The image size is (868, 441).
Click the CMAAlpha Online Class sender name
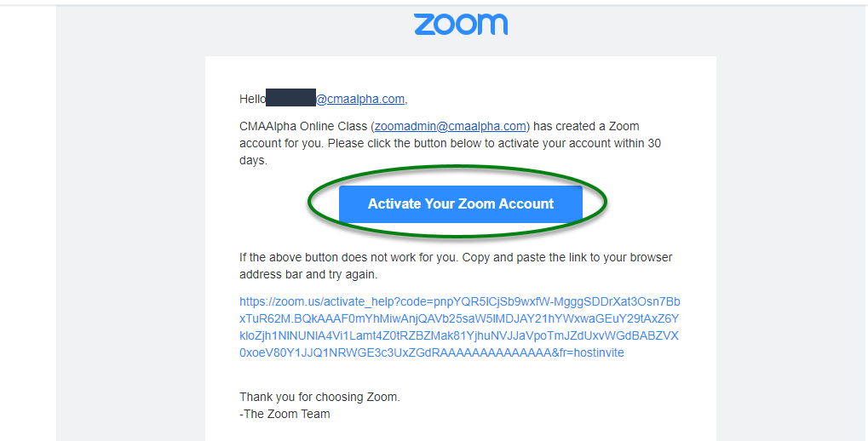pyautogui.click(x=303, y=126)
